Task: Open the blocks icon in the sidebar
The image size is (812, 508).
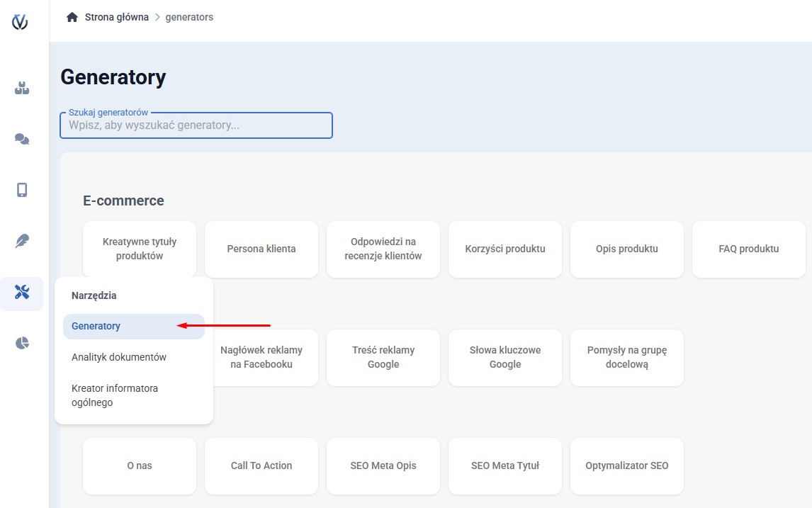Action: click(x=22, y=89)
